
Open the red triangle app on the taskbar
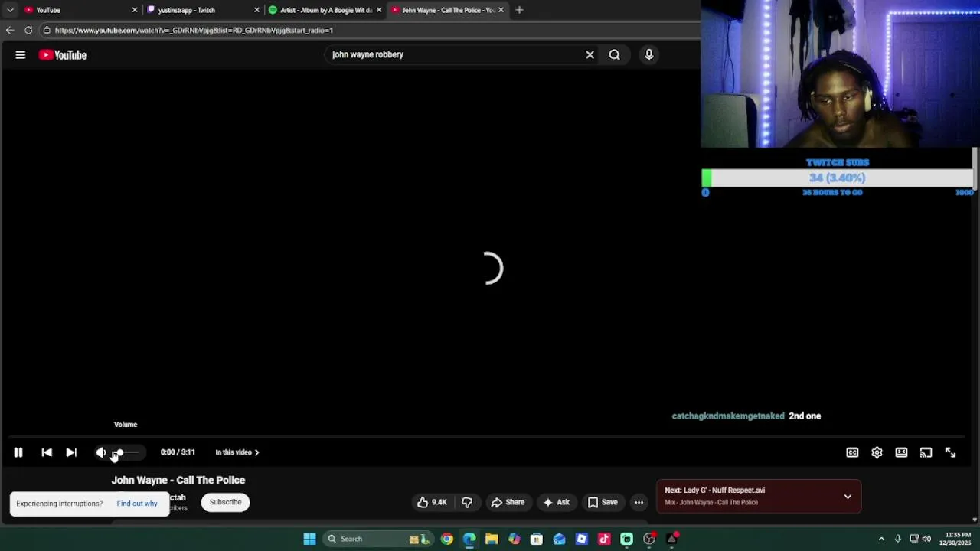click(x=671, y=539)
